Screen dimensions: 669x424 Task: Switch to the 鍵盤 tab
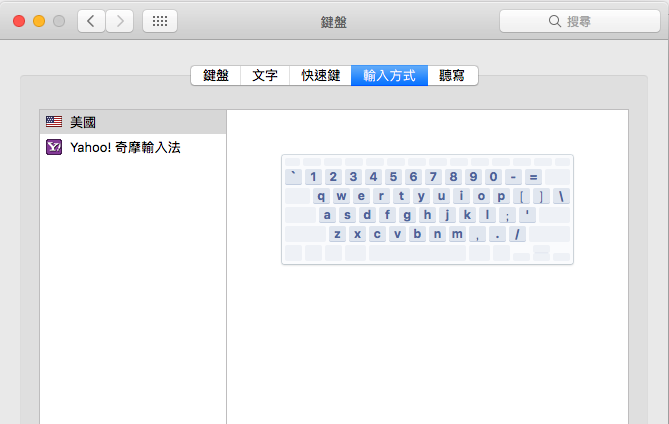click(x=216, y=76)
